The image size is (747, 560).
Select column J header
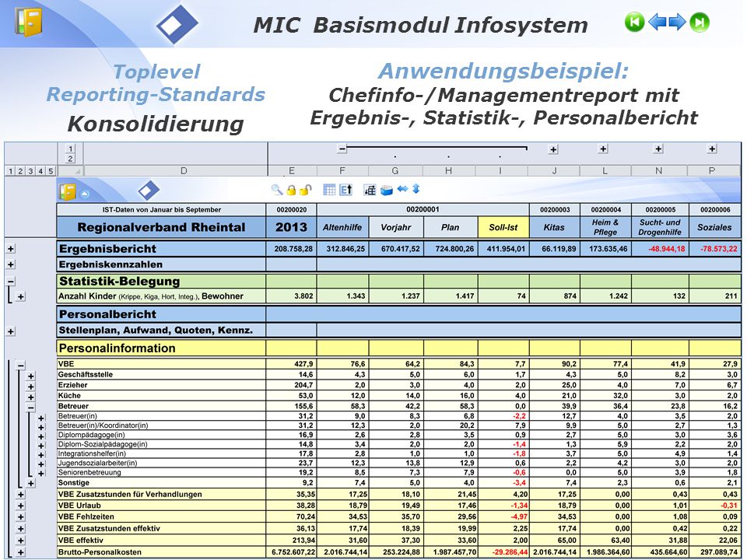pos(553,170)
